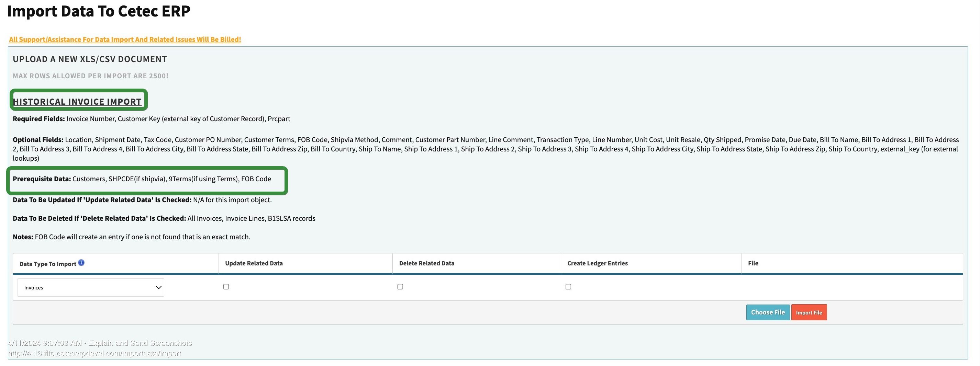Click the red Import File button
The image size is (980, 366).
click(809, 312)
